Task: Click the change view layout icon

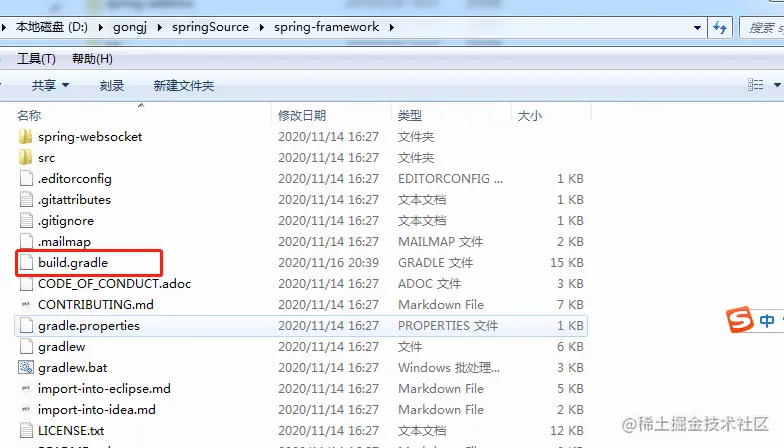Action: click(756, 85)
